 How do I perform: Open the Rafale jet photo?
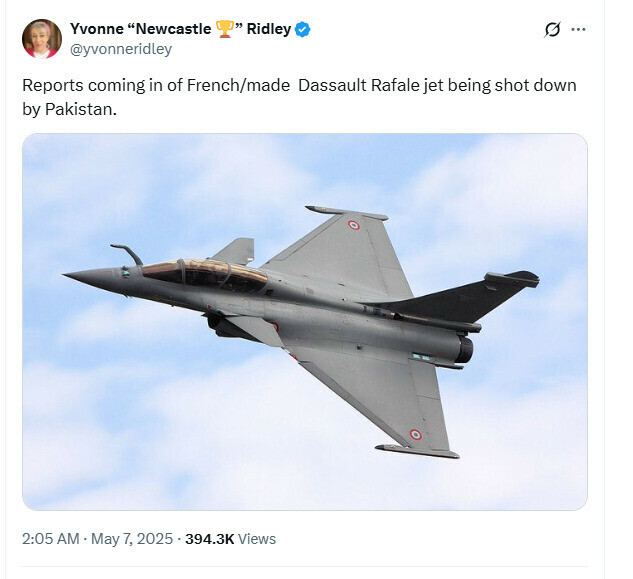click(304, 322)
